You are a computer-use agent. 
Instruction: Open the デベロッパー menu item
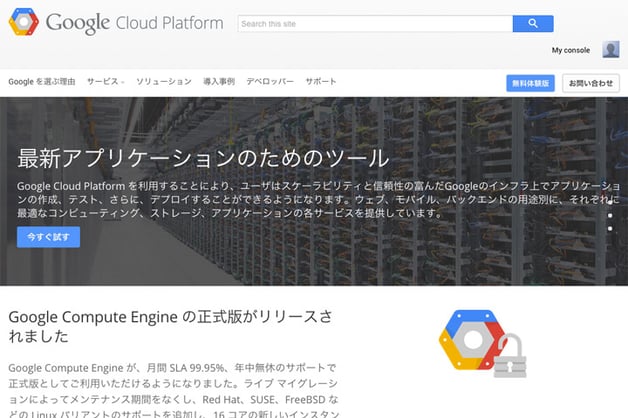click(x=270, y=82)
